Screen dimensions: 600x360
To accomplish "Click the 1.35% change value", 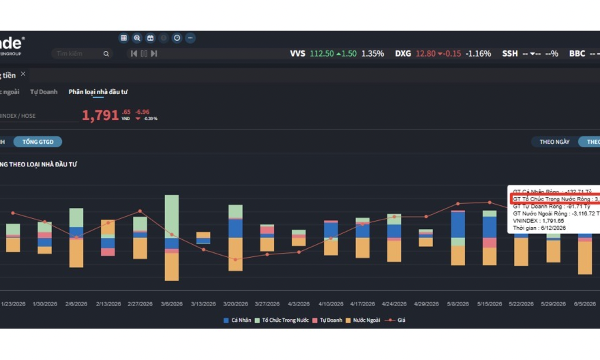I will [373, 54].
